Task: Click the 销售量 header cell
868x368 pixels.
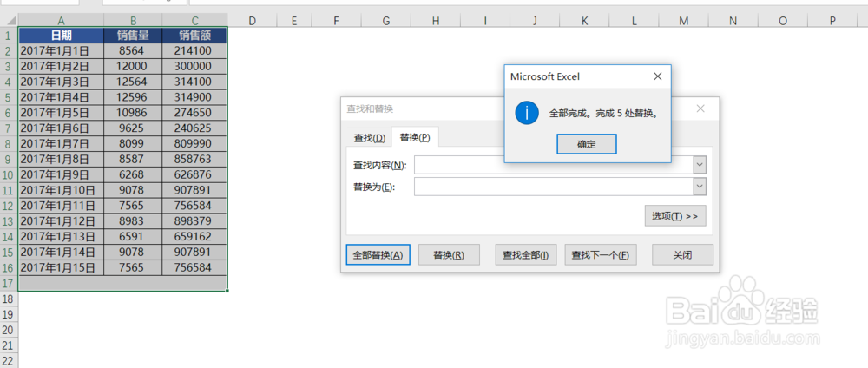Action: (x=133, y=36)
